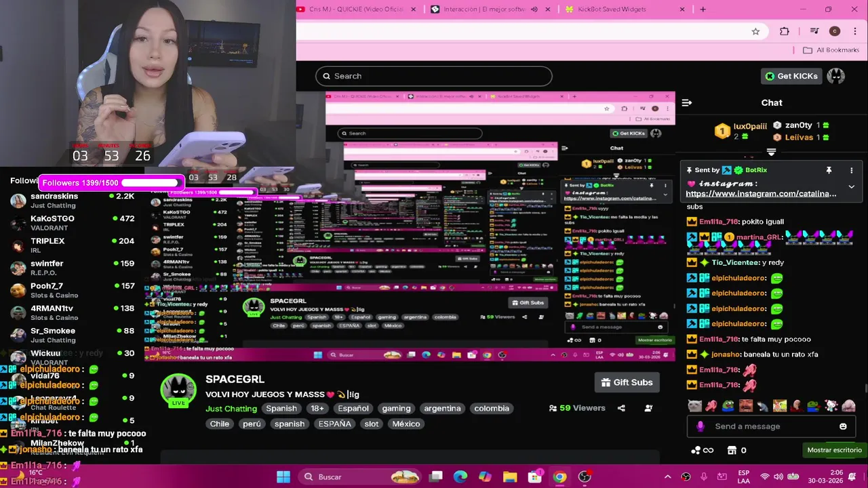The height and width of the screenshot is (488, 868).
Task: Open the Cris MJ - QUICKIE YouTube tab
Action: click(356, 9)
